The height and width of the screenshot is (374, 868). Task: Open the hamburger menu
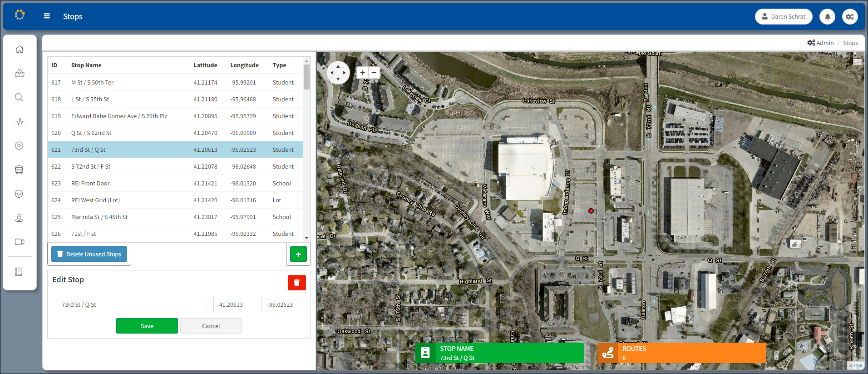click(47, 16)
